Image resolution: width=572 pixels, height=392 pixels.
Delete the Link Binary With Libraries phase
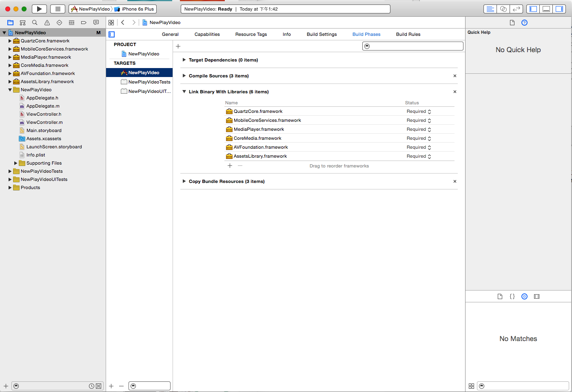(455, 92)
